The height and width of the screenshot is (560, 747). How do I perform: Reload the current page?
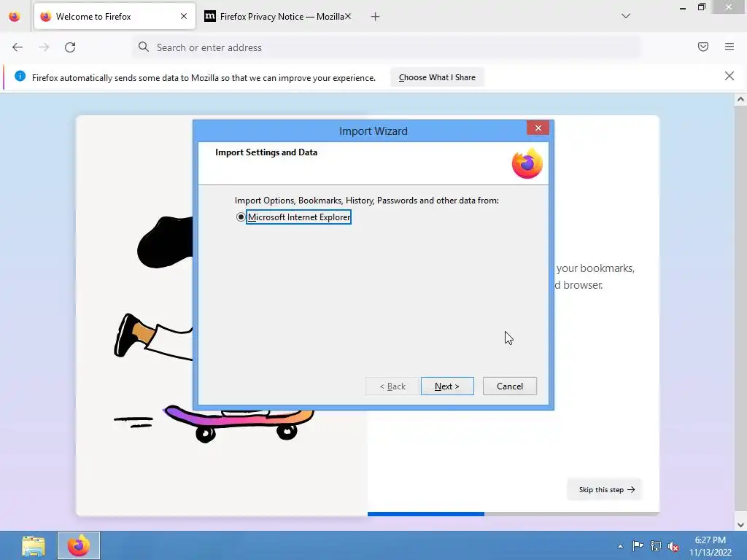(x=70, y=47)
